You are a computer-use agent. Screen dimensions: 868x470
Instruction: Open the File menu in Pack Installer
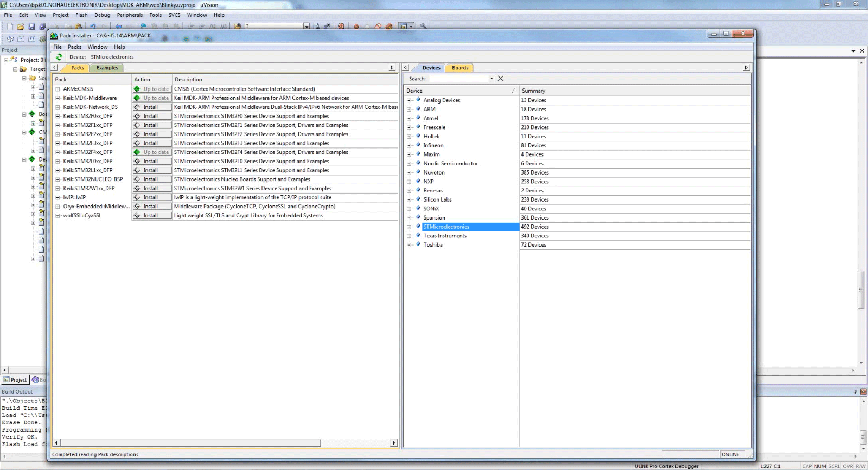58,47
